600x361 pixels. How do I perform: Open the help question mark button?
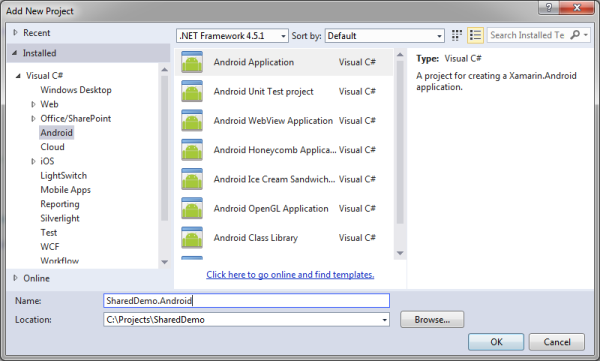pos(549,7)
